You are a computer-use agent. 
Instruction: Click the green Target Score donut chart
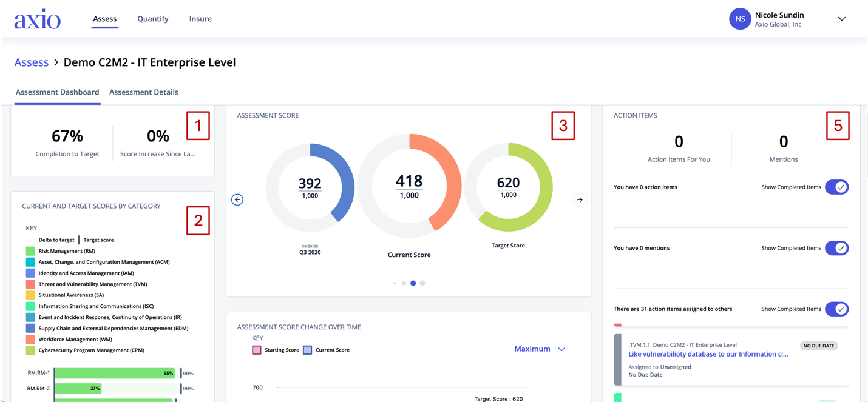508,187
